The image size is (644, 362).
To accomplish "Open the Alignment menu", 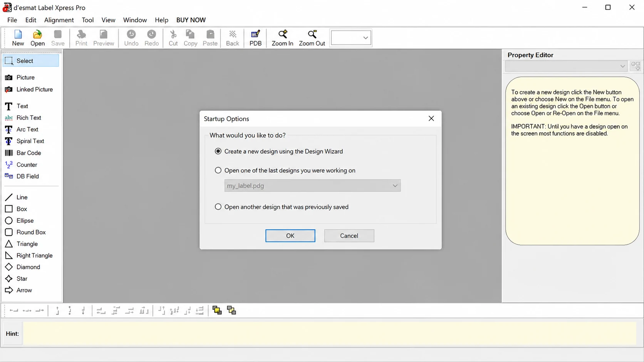I will point(59,20).
